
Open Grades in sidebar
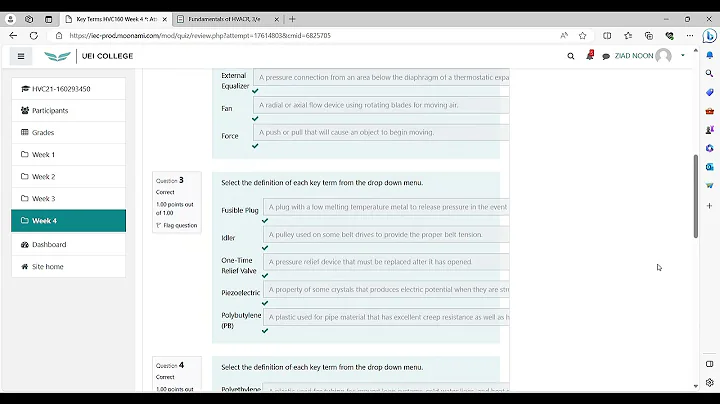click(x=68, y=133)
